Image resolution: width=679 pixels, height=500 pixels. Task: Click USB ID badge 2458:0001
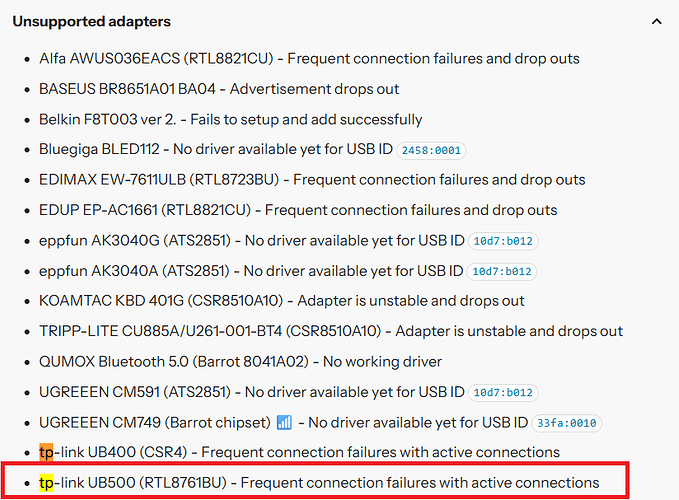pyautogui.click(x=431, y=150)
